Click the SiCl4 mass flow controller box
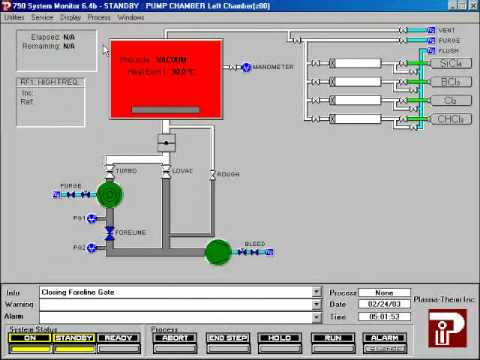This screenshot has width=480, height=360. click(355, 63)
